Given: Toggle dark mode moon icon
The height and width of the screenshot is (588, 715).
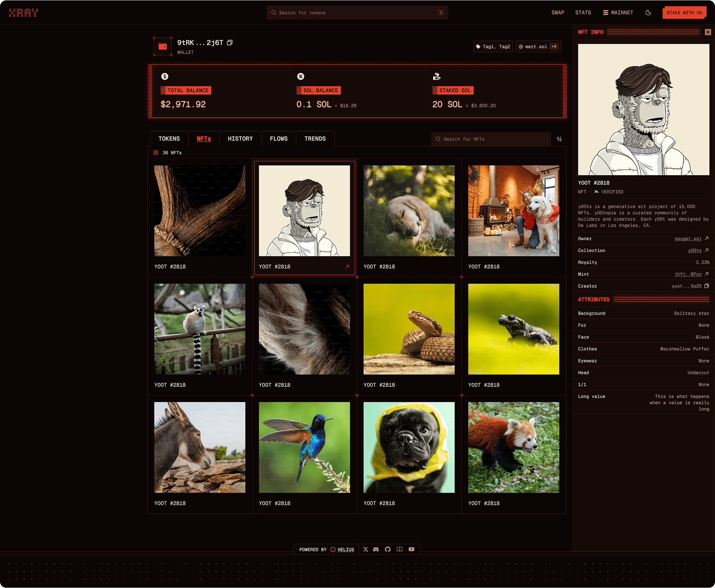Looking at the screenshot, I should click(648, 13).
